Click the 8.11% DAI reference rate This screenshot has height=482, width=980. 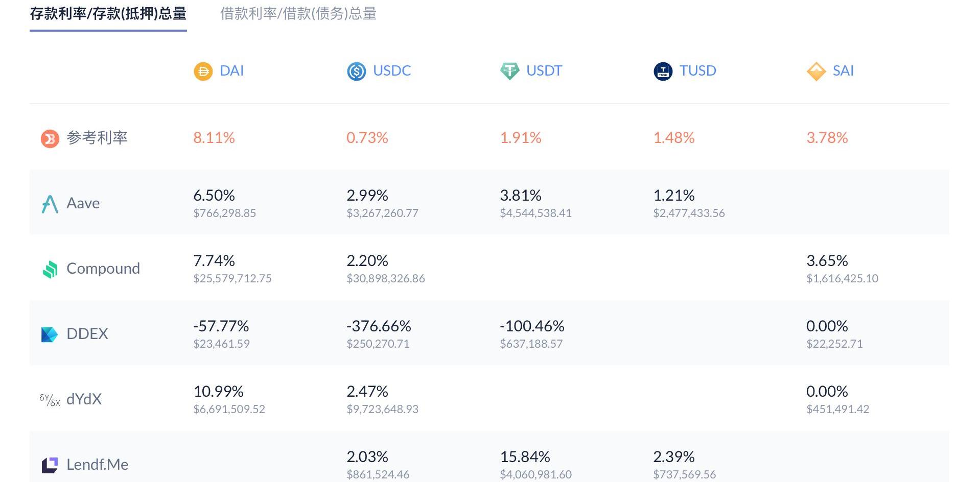214,138
